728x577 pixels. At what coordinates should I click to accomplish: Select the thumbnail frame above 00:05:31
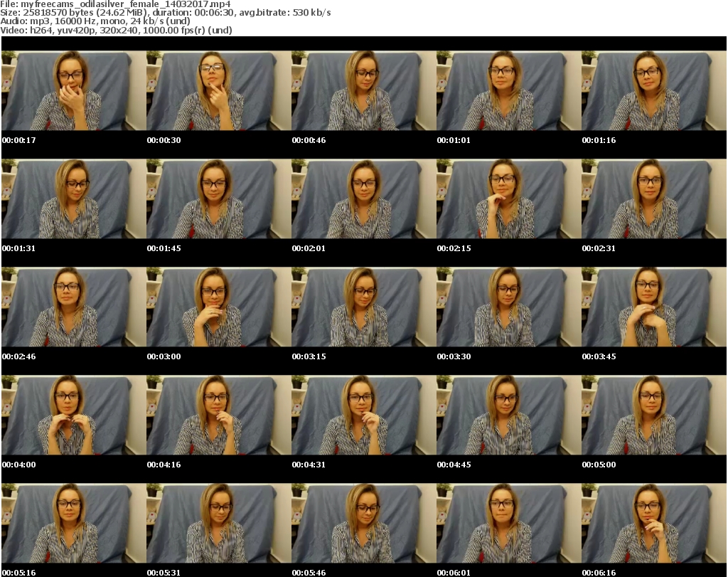click(219, 523)
